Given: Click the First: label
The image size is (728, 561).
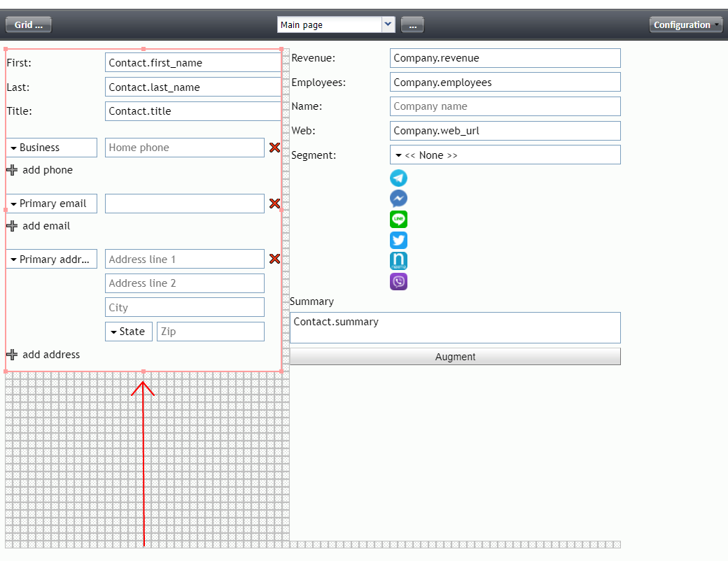Looking at the screenshot, I should tap(19, 63).
